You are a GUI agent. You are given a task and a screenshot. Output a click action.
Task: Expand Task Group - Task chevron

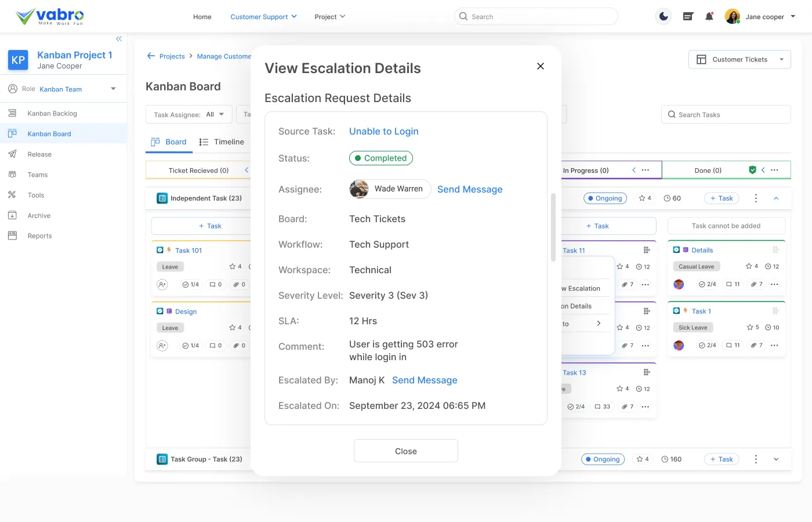[776, 459]
